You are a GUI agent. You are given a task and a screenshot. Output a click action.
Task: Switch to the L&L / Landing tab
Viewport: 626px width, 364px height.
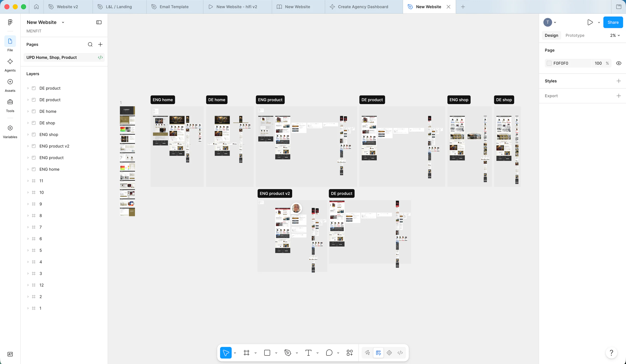tap(119, 7)
